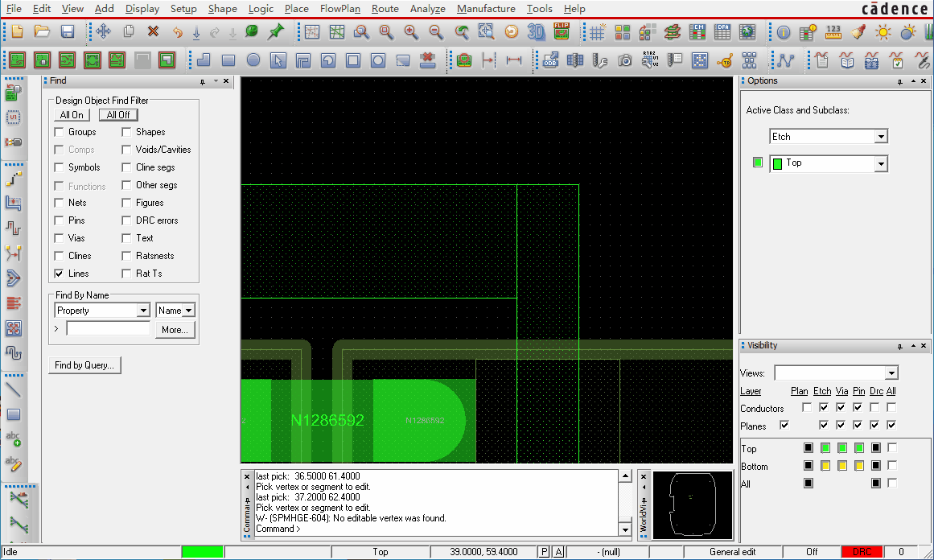Show element information with blue i icon
The width and height of the screenshot is (934, 560).
click(x=784, y=32)
